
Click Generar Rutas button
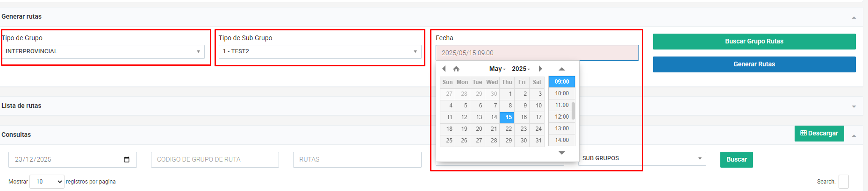754,64
